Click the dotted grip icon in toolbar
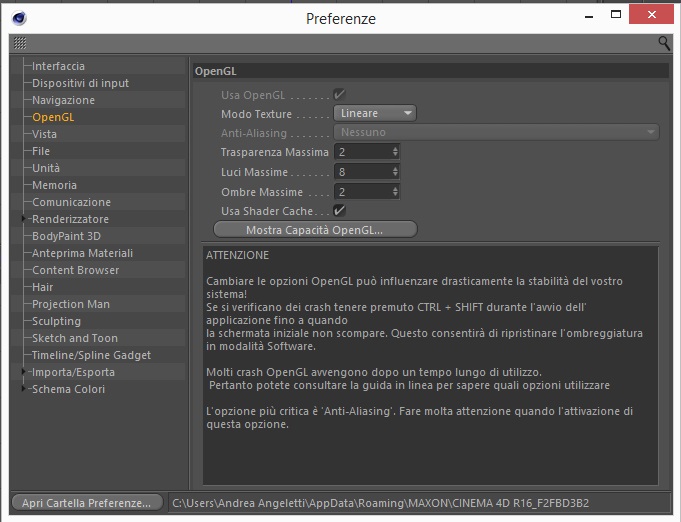This screenshot has height=522, width=681. coord(20,43)
